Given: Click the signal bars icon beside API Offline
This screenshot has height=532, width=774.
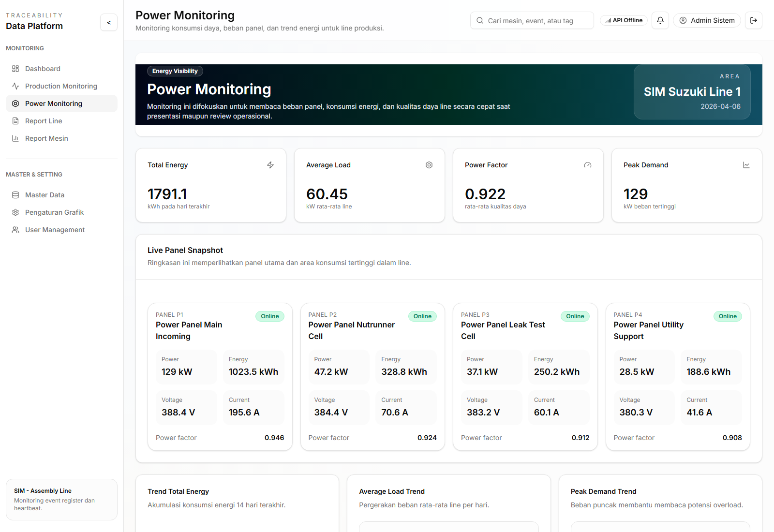Looking at the screenshot, I should point(608,20).
